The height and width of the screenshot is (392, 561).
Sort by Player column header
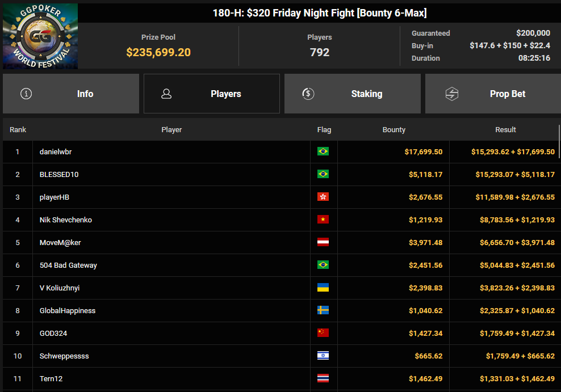[x=171, y=130]
